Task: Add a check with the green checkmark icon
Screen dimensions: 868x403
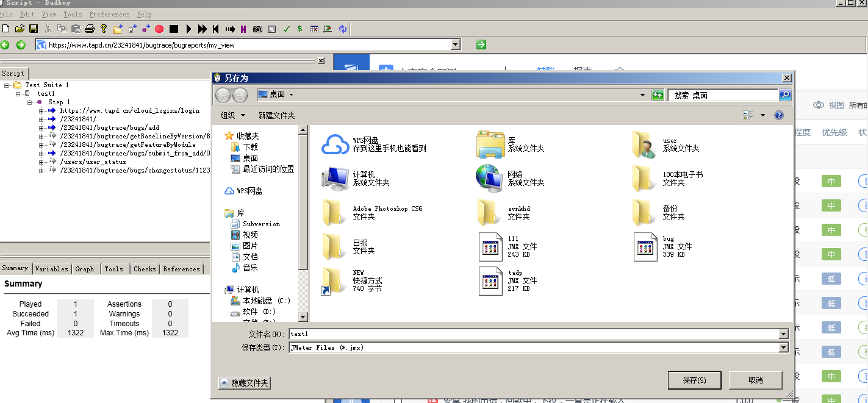Action: click(286, 28)
